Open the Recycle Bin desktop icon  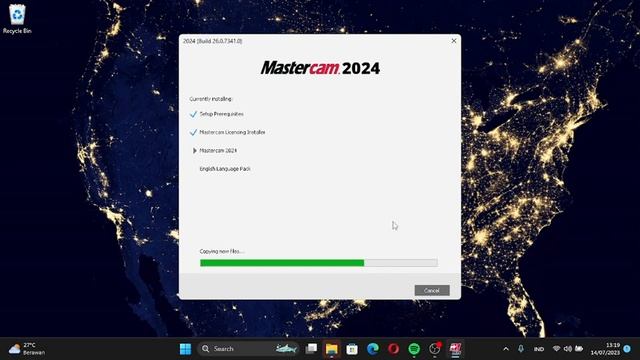(x=17, y=19)
